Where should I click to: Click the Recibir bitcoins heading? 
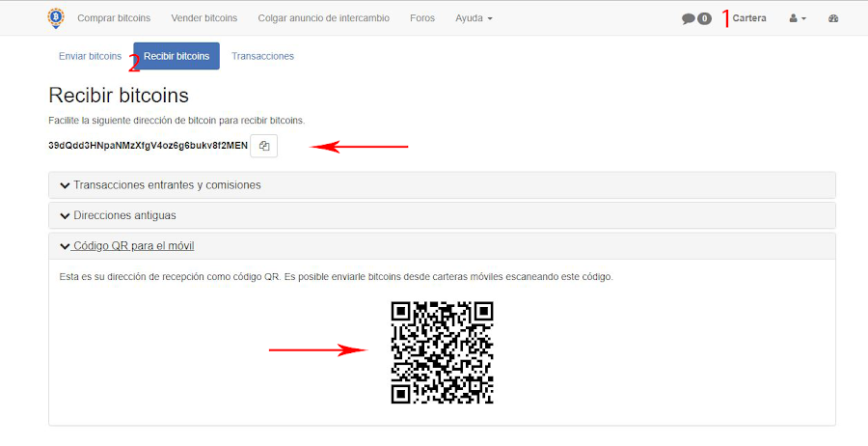tap(119, 96)
